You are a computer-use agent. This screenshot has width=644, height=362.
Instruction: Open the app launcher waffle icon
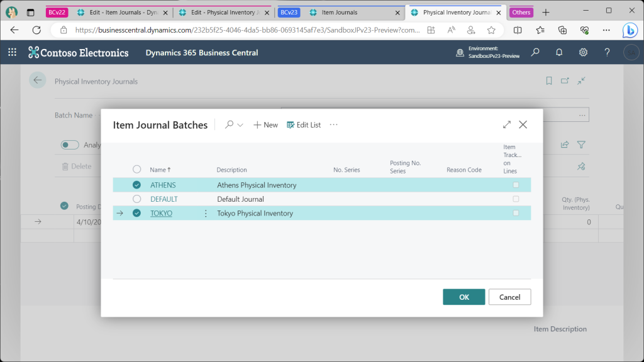13,52
